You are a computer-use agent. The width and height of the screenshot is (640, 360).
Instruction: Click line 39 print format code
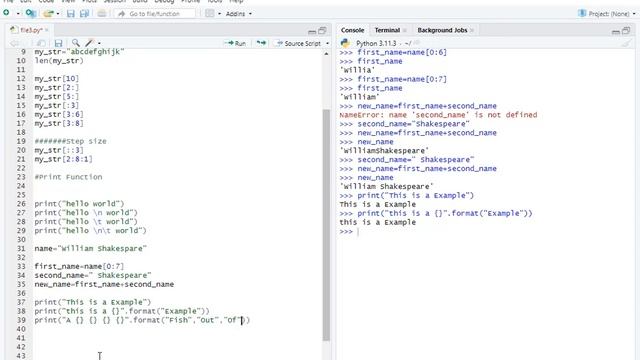tap(142, 320)
